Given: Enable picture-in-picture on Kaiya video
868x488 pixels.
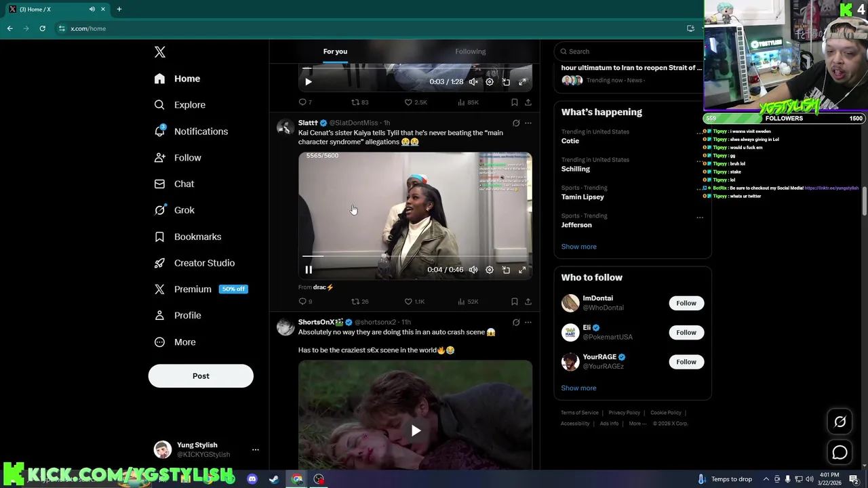Looking at the screenshot, I should tap(506, 270).
